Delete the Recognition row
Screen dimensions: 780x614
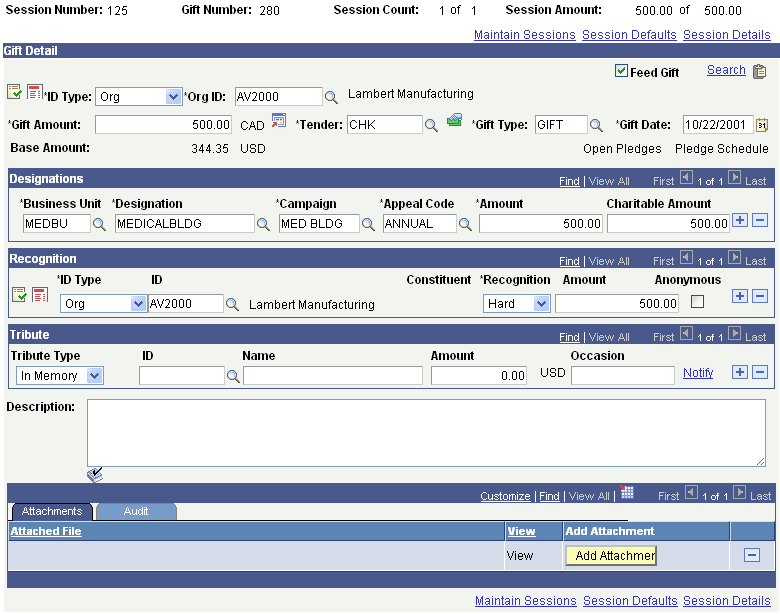tap(760, 296)
